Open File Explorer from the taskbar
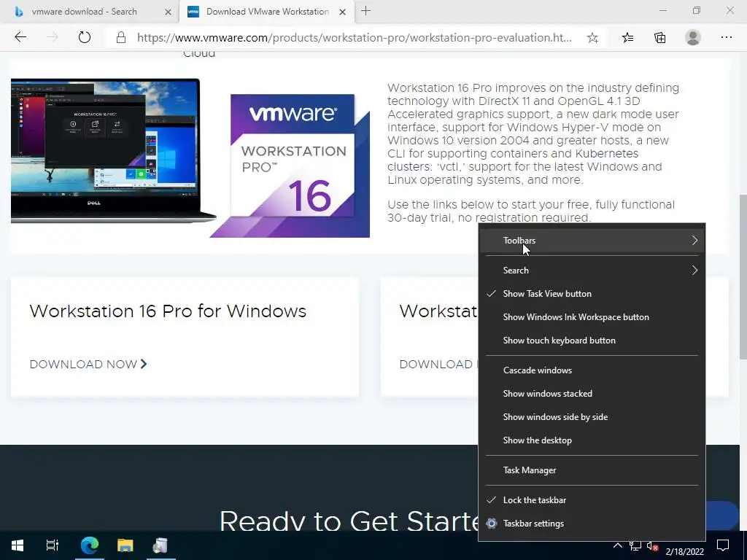 (125, 545)
